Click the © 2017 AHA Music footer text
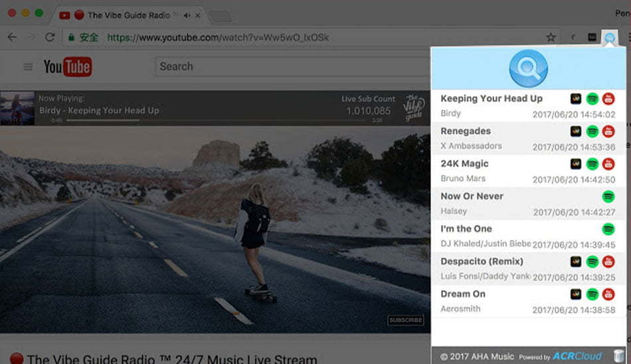 [x=477, y=357]
